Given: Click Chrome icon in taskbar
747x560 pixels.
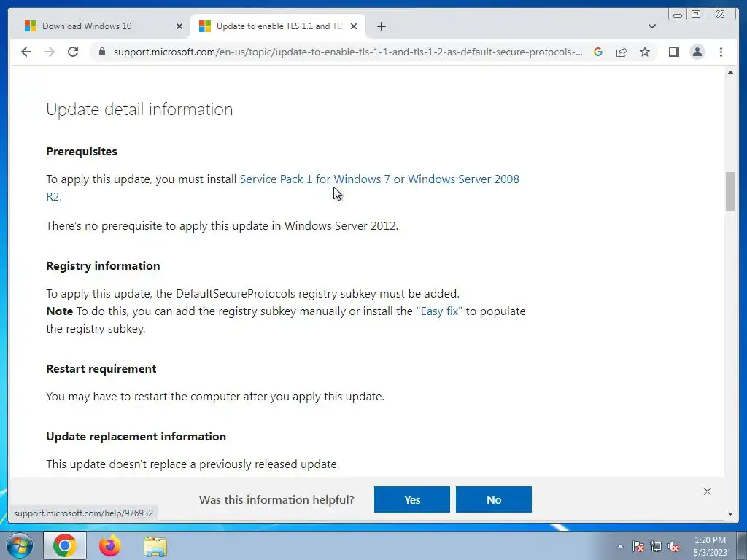Looking at the screenshot, I should (x=65, y=545).
